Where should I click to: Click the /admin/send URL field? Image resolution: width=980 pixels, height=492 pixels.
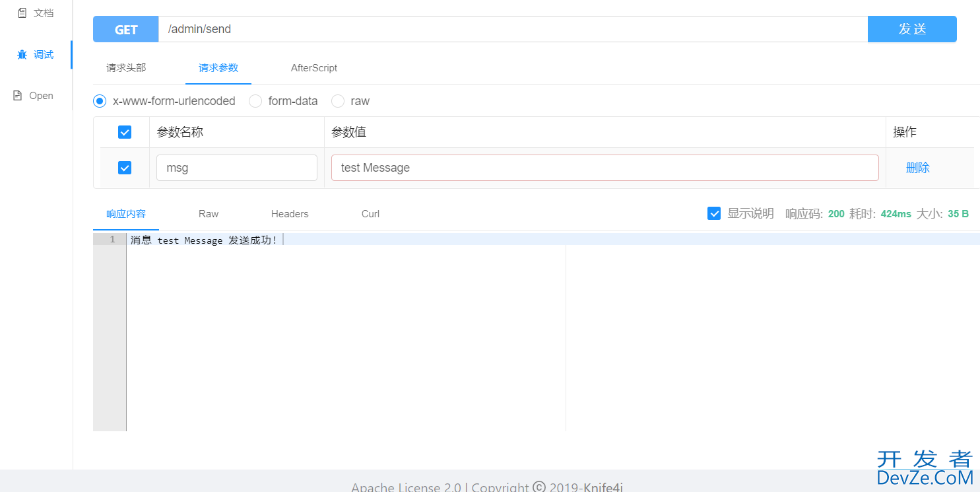(x=513, y=29)
